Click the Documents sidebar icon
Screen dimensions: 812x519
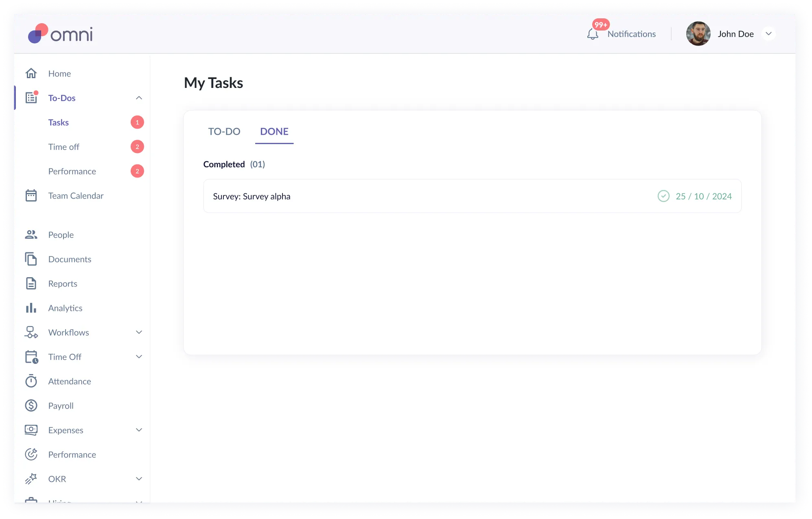[31, 259]
